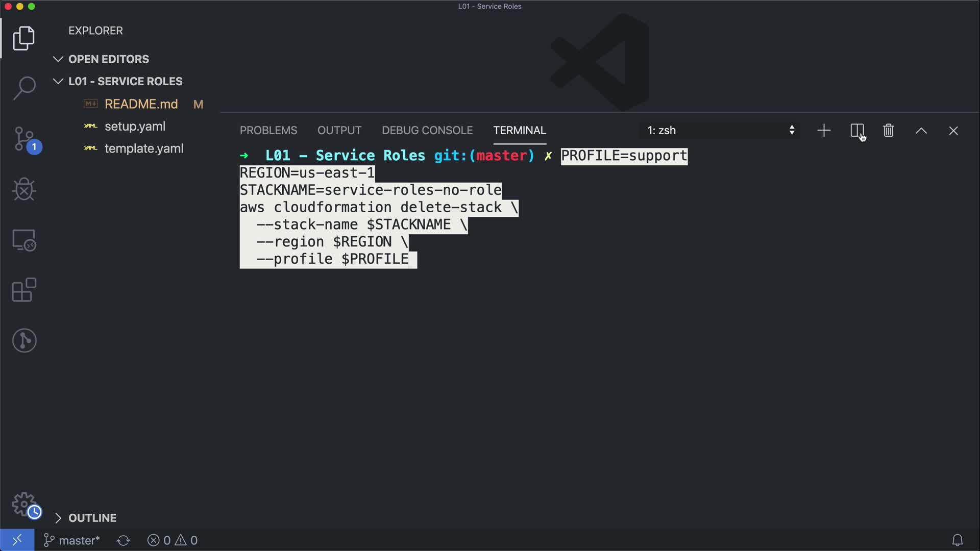This screenshot has width=980, height=551.
Task: Open Source Control view with badge
Action: pyautogui.click(x=24, y=139)
